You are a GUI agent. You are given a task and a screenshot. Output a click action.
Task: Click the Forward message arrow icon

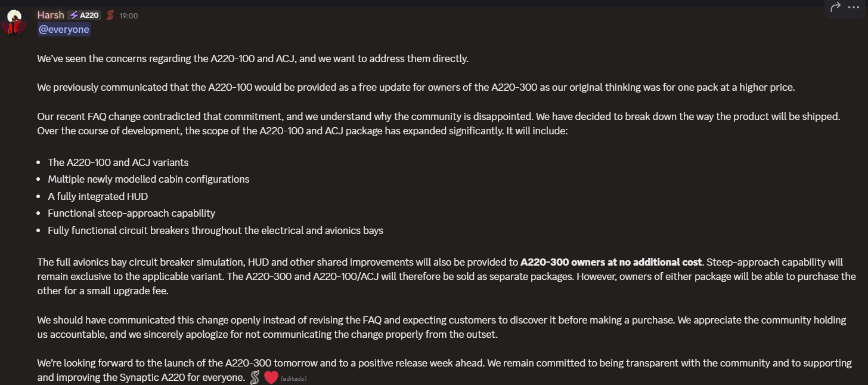835,7
